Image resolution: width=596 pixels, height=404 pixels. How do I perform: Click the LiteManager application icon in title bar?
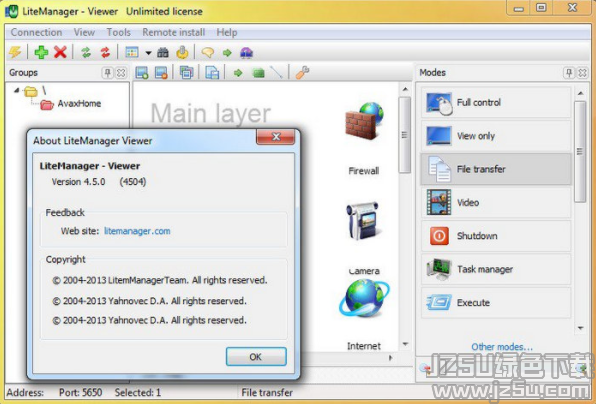[11, 11]
